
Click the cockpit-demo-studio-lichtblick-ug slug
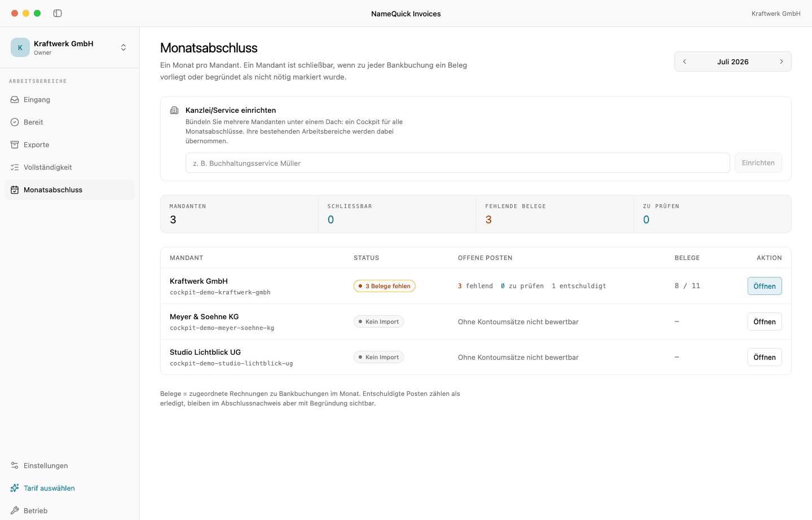[231, 363]
